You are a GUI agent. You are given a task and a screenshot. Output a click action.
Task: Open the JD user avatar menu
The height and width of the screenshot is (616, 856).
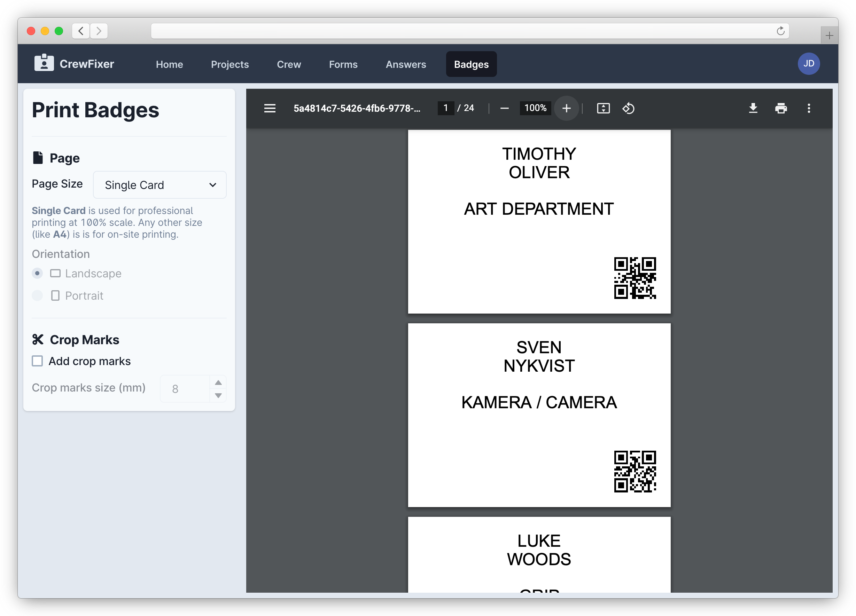(x=808, y=64)
